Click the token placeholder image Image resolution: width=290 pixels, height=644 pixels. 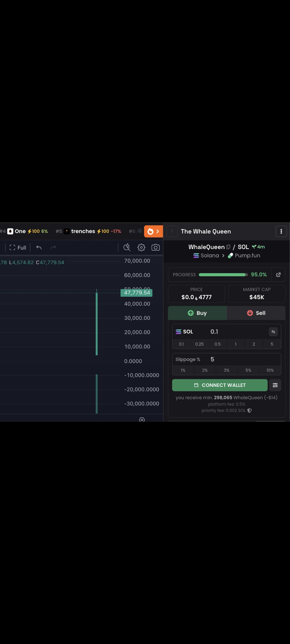coord(172,231)
